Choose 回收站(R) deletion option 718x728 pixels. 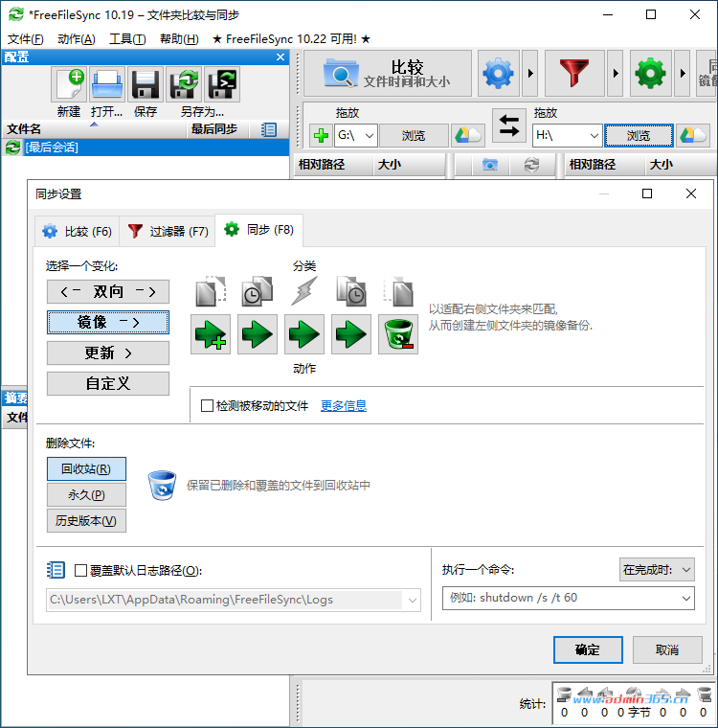[86, 469]
